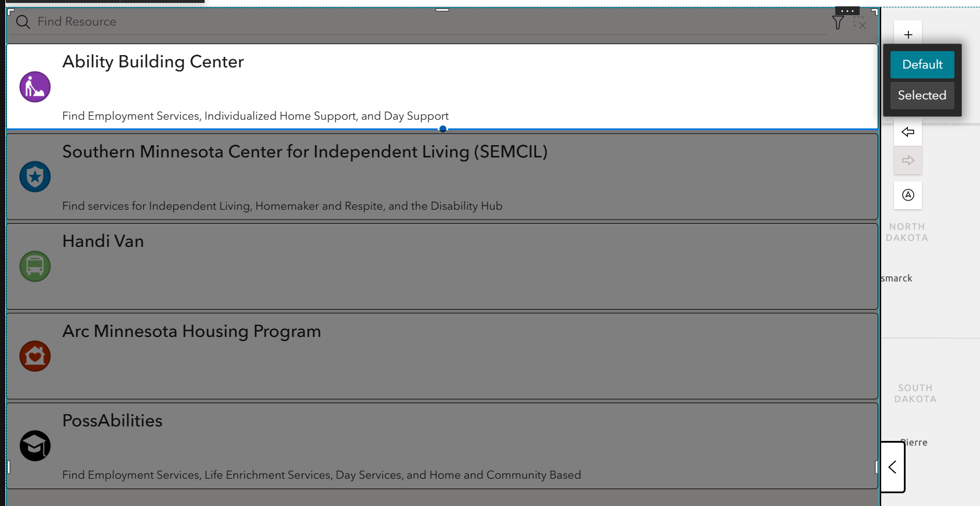980x506 pixels.
Task: Select the Arc Minnesota Housing Program title
Action: [x=192, y=331]
